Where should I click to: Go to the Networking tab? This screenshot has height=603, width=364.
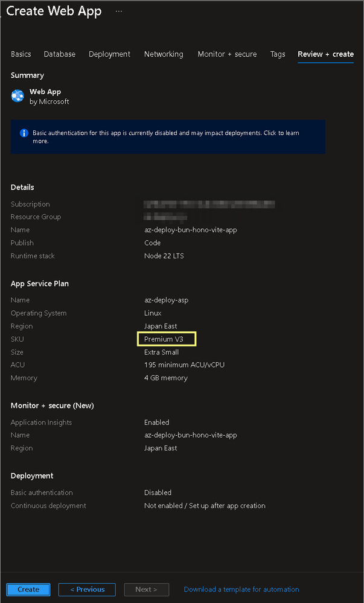[164, 54]
